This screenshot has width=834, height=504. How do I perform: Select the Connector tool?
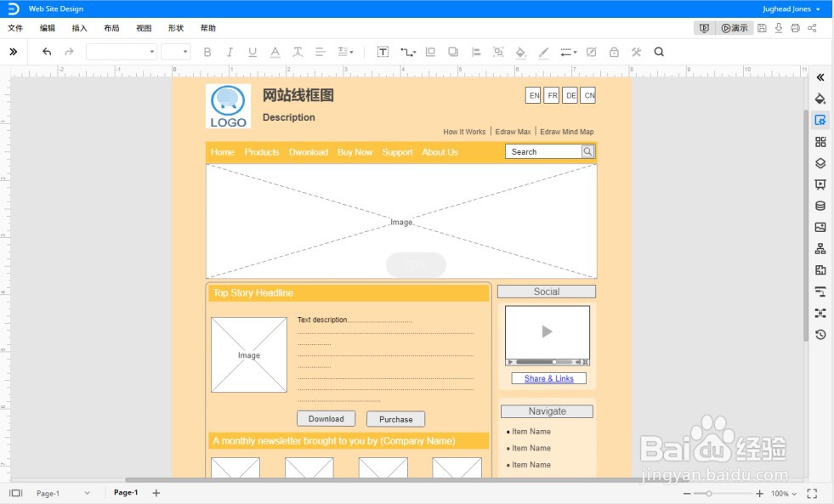pos(408,52)
